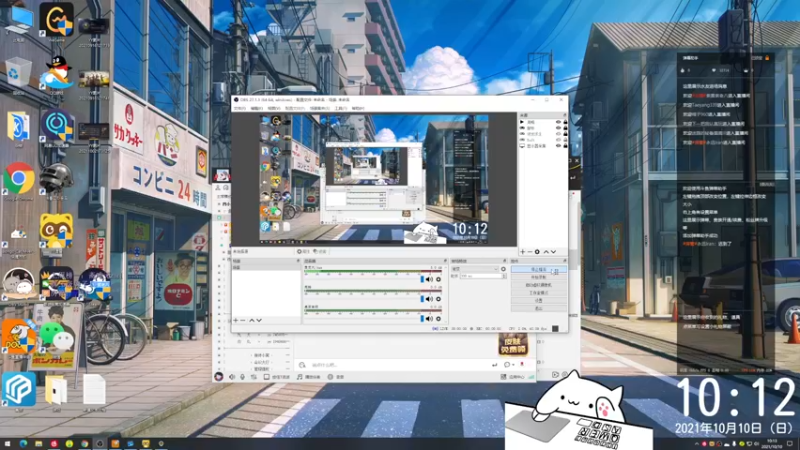
Task: Click the Exit button in OBS controls
Action: [539, 309]
